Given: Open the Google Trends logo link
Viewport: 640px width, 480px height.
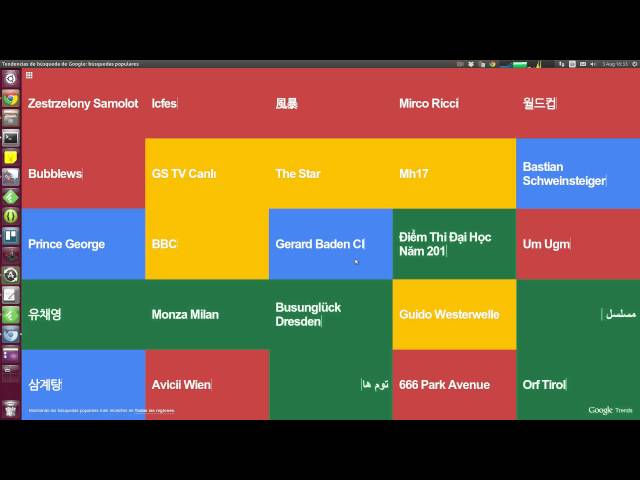Looking at the screenshot, I should click(610, 410).
